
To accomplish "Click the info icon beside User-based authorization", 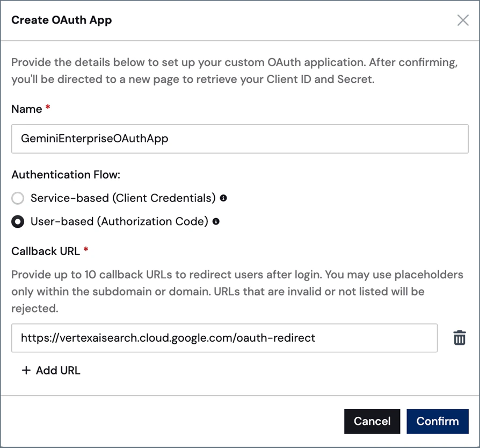I will (x=216, y=221).
